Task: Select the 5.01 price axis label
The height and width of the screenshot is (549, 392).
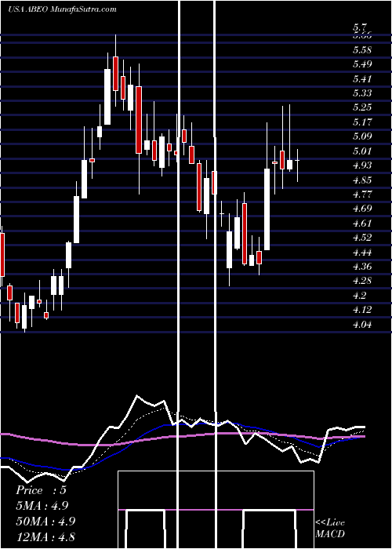Action: 362,151
